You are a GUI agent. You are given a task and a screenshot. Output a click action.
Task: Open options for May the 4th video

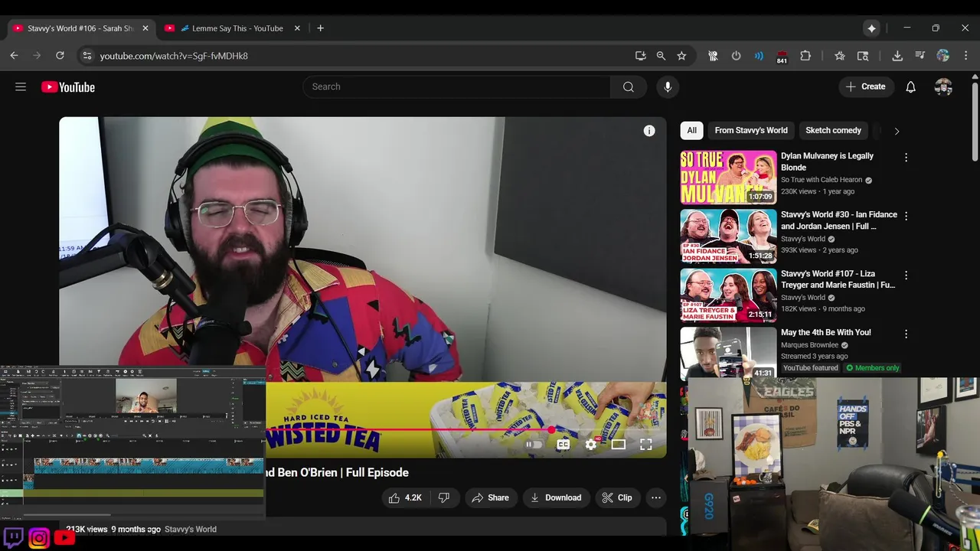coord(906,334)
